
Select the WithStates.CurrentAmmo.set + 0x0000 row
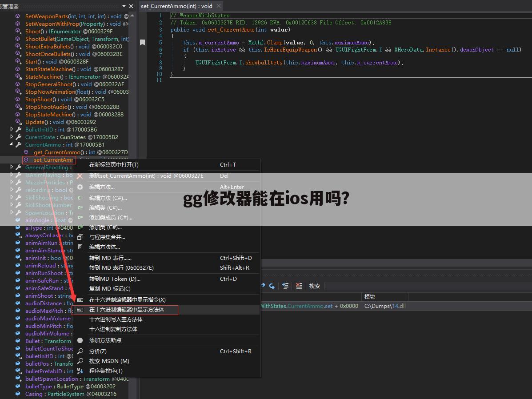point(309,306)
